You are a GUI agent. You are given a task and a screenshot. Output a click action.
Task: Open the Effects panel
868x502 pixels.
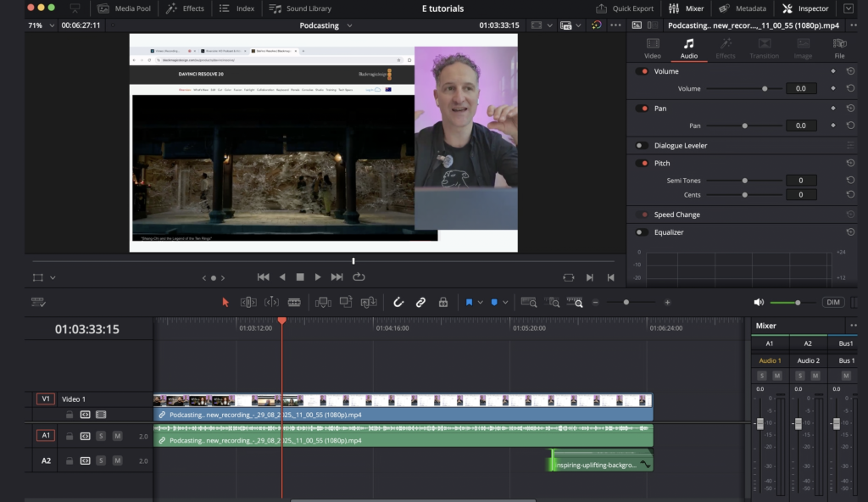click(x=186, y=8)
